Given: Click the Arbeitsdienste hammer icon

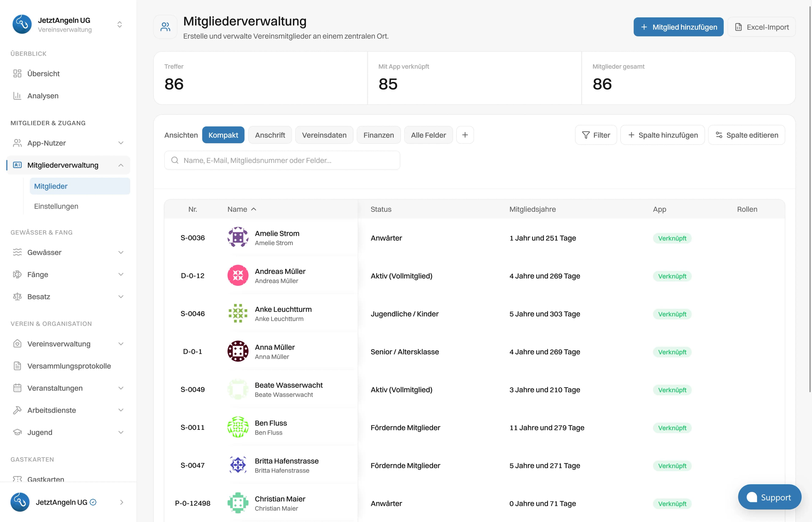Looking at the screenshot, I should coord(17,410).
